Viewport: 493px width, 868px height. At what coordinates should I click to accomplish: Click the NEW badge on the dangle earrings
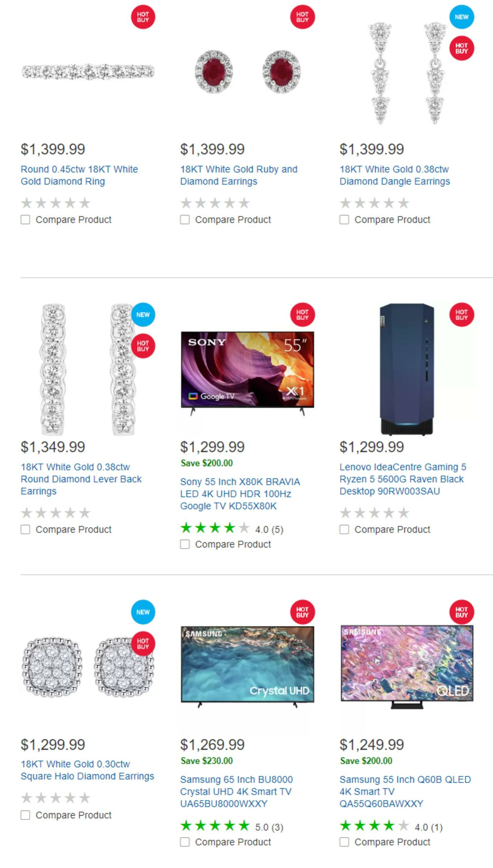tap(461, 17)
